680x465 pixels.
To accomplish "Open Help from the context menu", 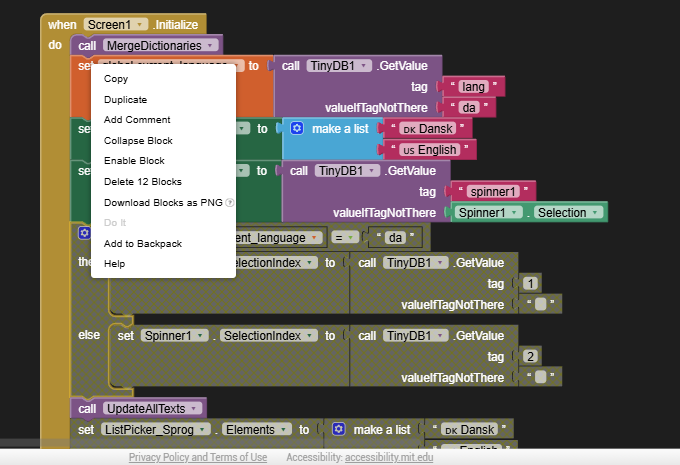I will (114, 264).
